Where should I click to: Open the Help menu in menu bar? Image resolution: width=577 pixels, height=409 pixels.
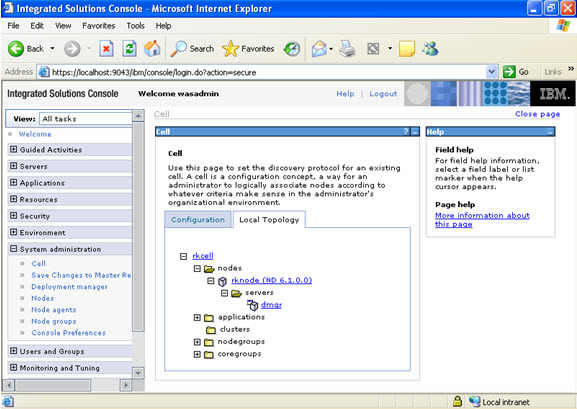pos(163,26)
